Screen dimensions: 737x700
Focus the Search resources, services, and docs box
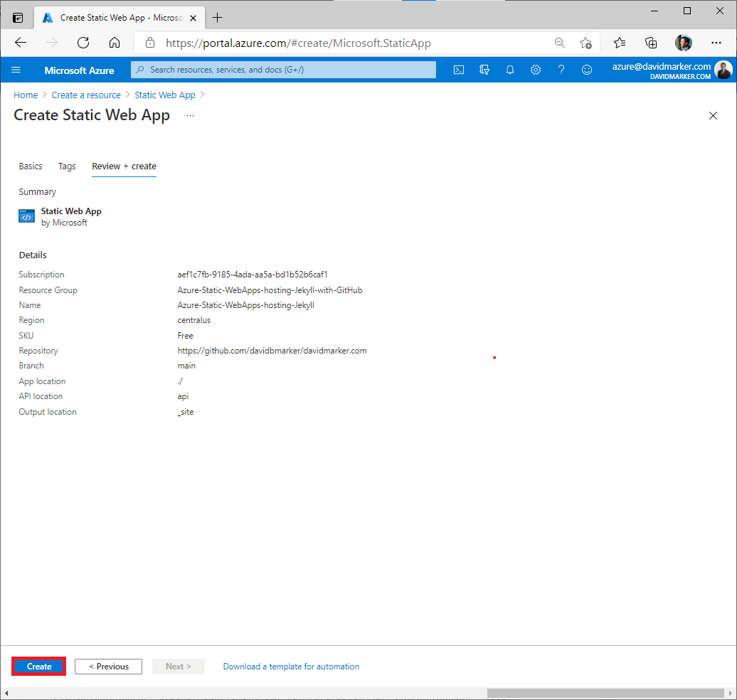click(x=283, y=70)
